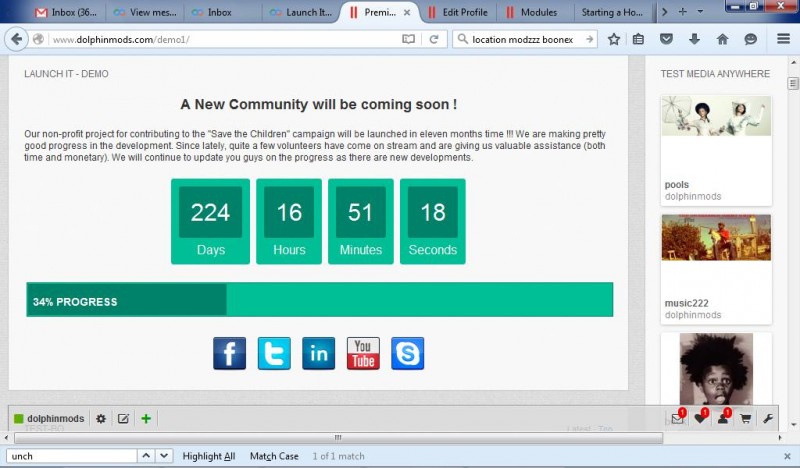This screenshot has height=468, width=800.
Task: Click the 34% progress bar
Action: 320,300
